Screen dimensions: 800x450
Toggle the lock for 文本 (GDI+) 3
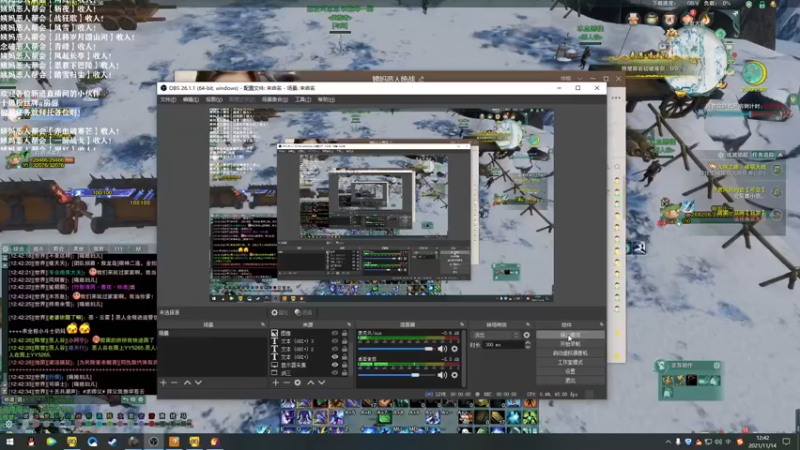tap(344, 341)
